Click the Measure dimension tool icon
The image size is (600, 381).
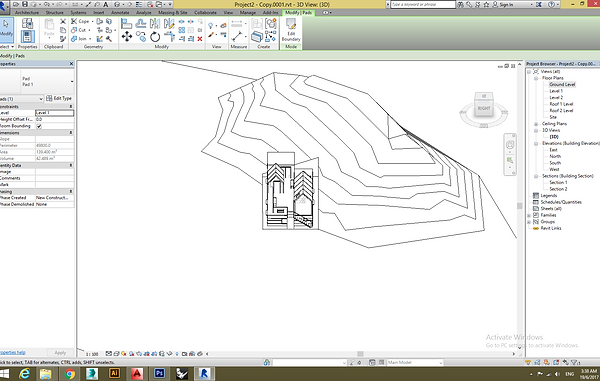click(x=237, y=37)
